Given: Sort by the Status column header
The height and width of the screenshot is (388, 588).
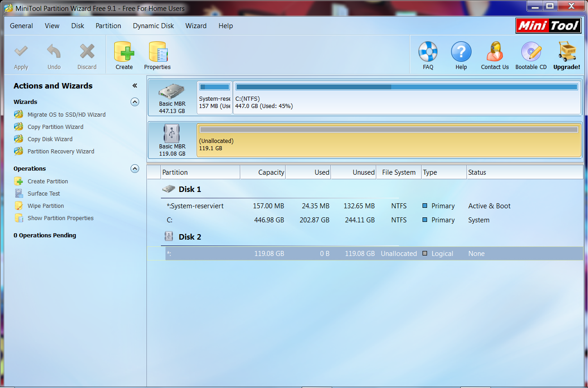Looking at the screenshot, I should tap(525, 172).
